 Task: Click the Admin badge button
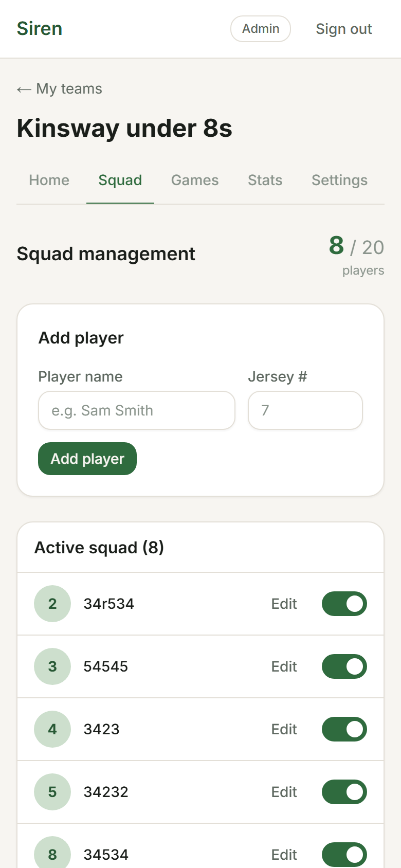(x=261, y=29)
